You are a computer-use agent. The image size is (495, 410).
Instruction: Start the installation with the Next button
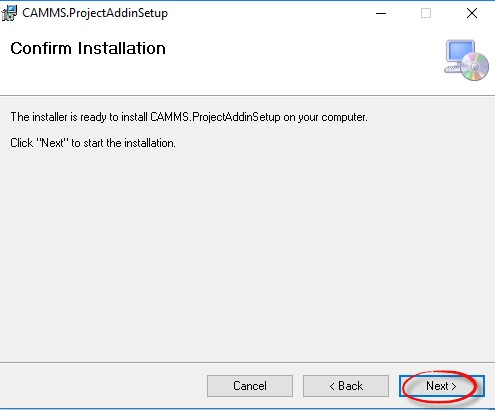[442, 386]
